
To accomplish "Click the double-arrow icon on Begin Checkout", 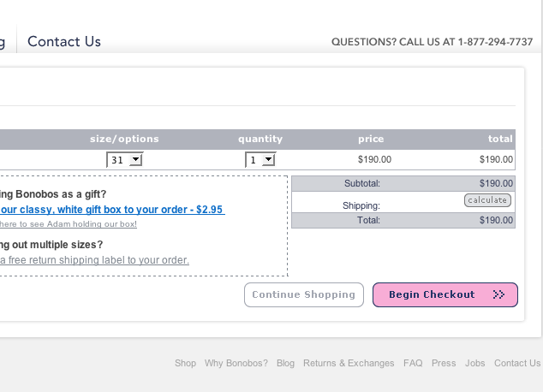I will pyautogui.click(x=499, y=294).
